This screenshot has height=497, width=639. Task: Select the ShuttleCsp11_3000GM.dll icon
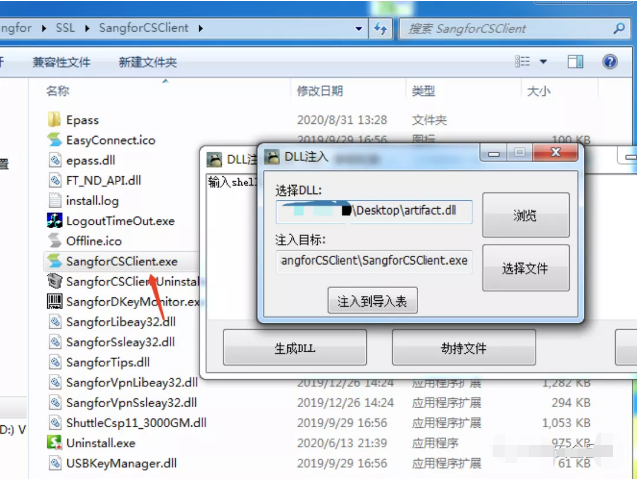(x=55, y=422)
